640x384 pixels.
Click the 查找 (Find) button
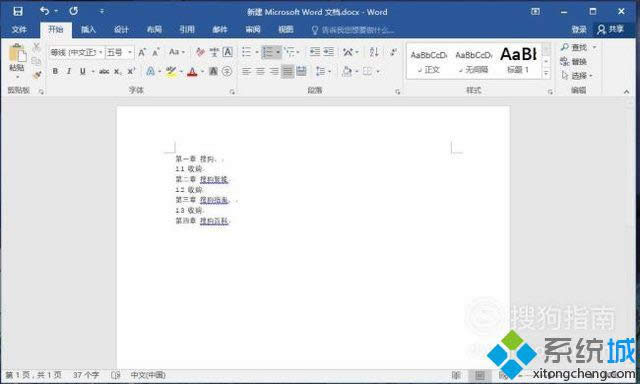click(575, 48)
